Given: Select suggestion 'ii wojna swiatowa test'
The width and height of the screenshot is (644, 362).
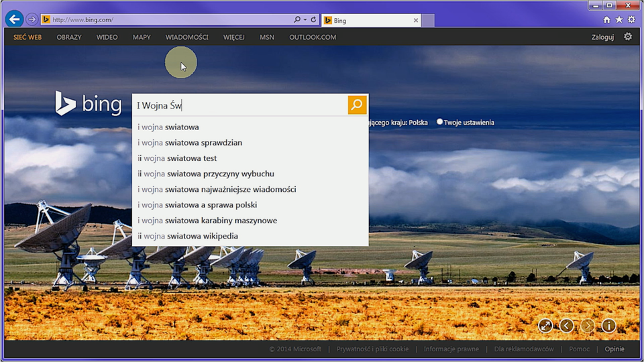Looking at the screenshot, I should (250, 158).
